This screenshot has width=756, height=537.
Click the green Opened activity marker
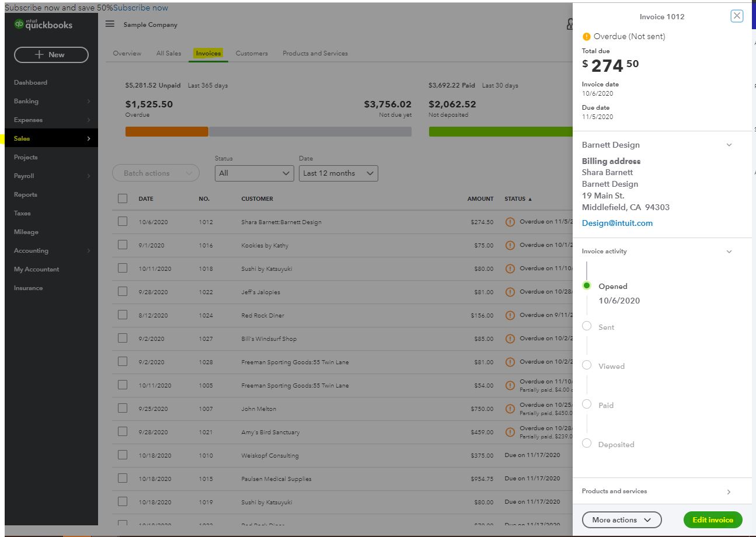587,285
